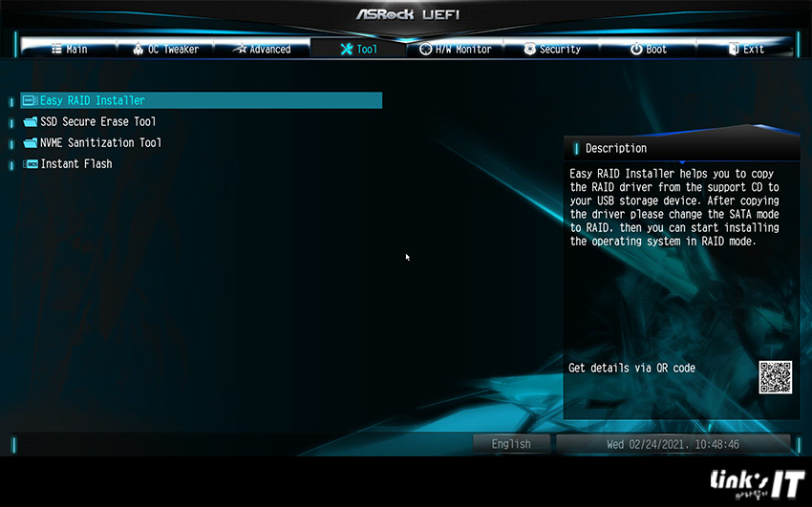Open NVME Sanitization Tool
This screenshot has height=507, width=812.
[x=100, y=143]
